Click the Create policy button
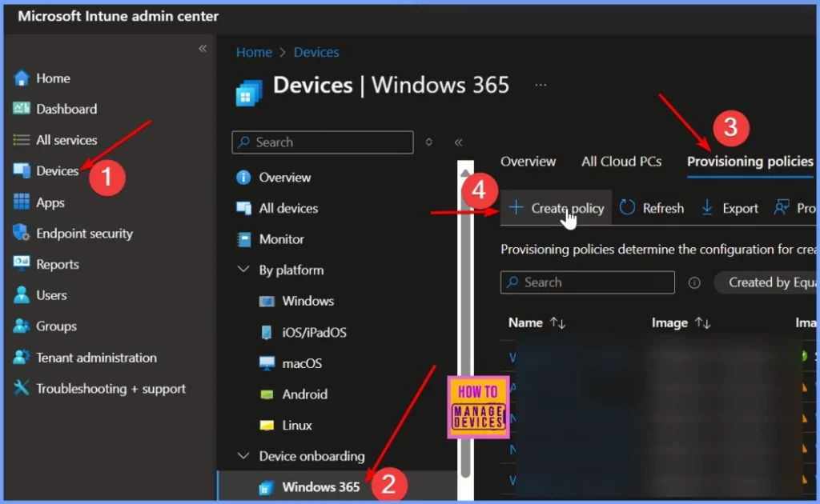Image resolution: width=820 pixels, height=504 pixels. click(x=556, y=208)
